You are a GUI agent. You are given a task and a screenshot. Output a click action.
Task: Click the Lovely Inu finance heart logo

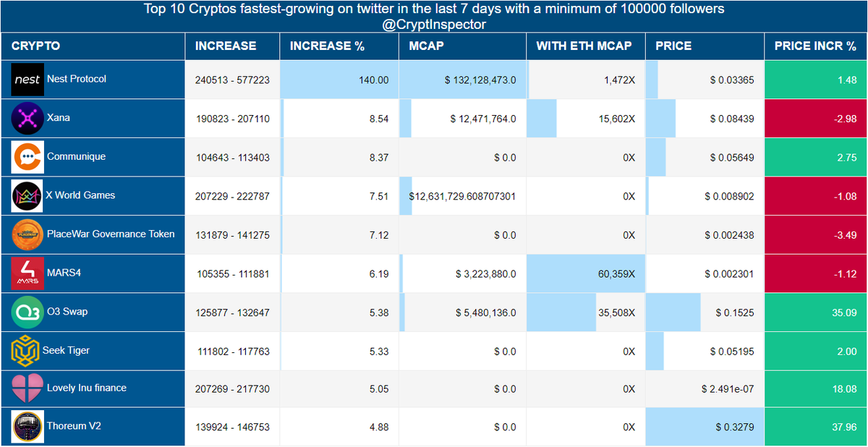point(27,389)
